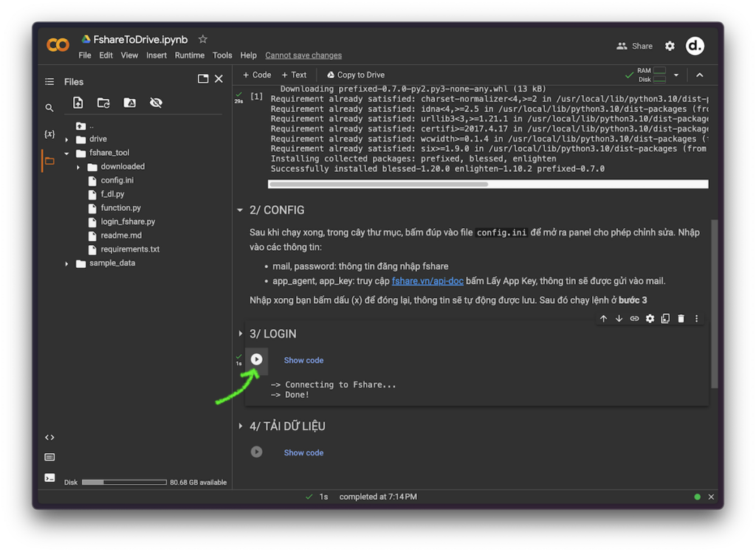Collapse the fshare_tool folder

tap(66, 153)
